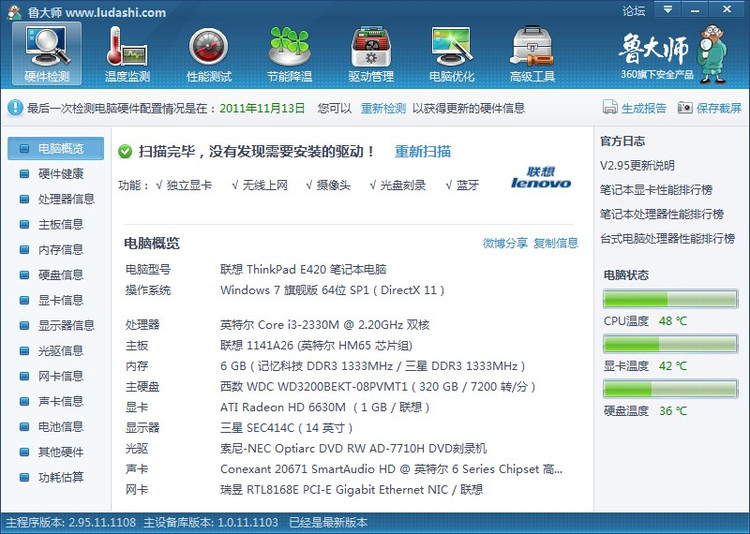Image resolution: width=750 pixels, height=534 pixels.
Task: Click the 生成报告 document icon
Action: (x=610, y=107)
